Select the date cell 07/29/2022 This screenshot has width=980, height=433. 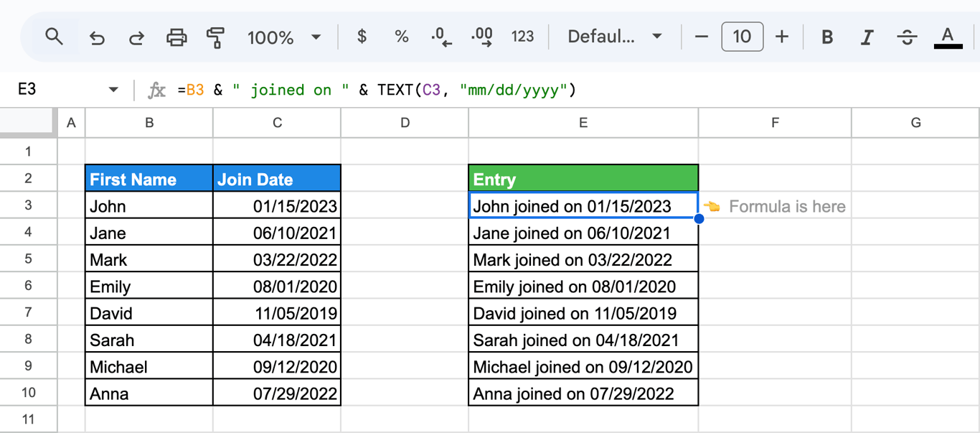[277, 394]
